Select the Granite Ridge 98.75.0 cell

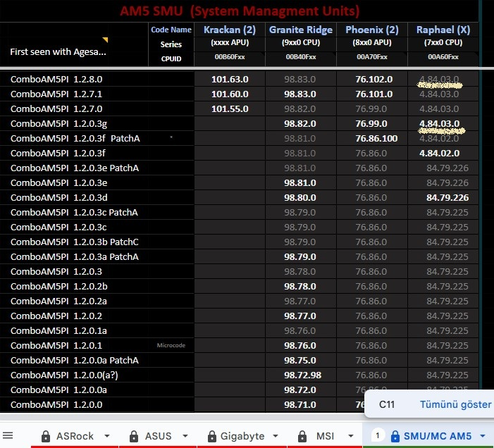pyautogui.click(x=300, y=360)
